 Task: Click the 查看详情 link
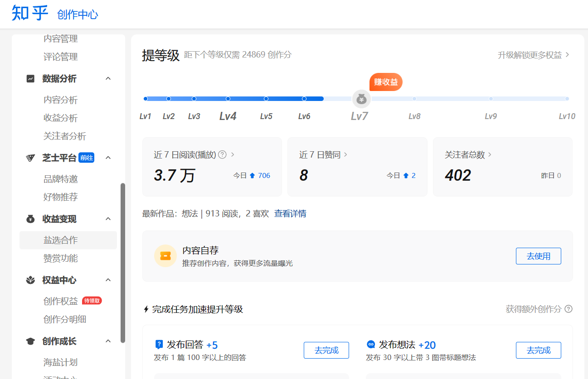tap(290, 213)
